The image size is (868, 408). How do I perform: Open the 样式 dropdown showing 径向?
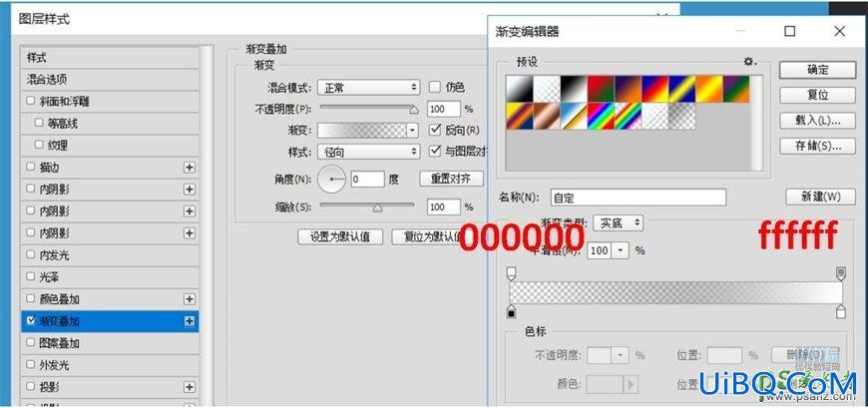click(x=369, y=152)
